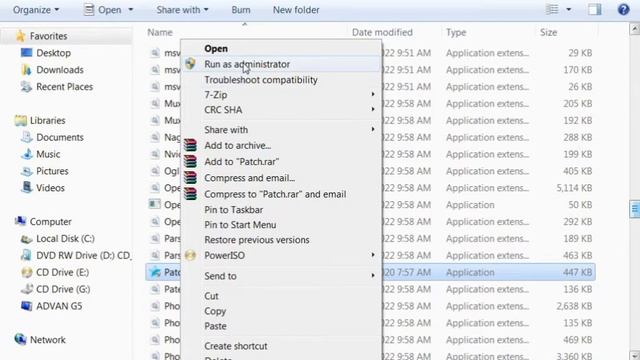Select the 5,114 KB file row
The image size is (640, 360).
point(370,188)
